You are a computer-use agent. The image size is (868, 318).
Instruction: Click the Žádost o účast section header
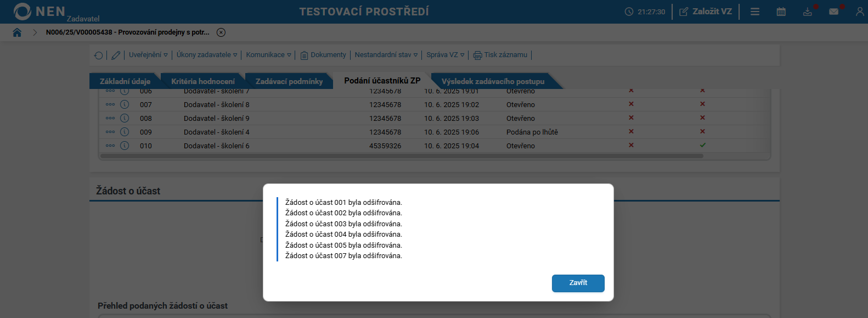(x=128, y=191)
